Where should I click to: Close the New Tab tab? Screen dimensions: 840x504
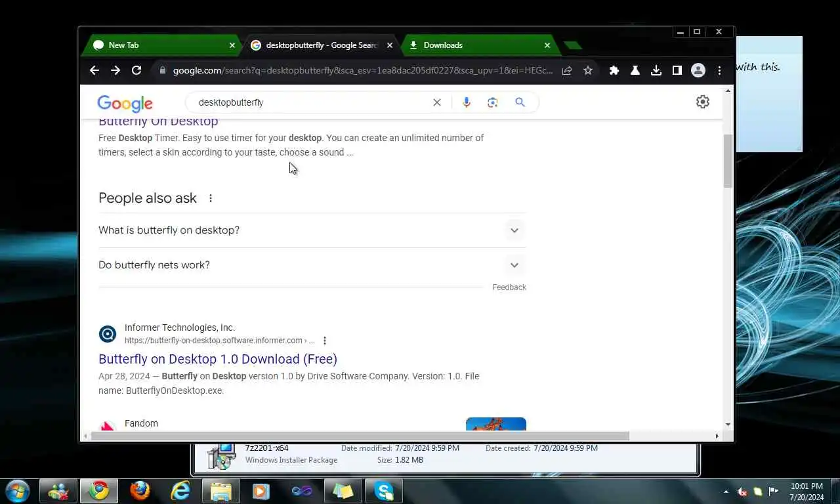[232, 45]
